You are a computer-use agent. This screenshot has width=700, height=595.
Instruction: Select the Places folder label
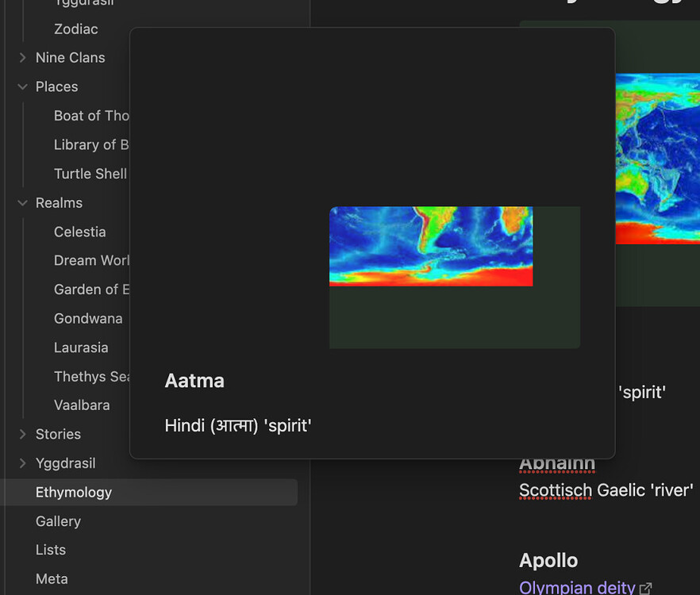pos(56,86)
